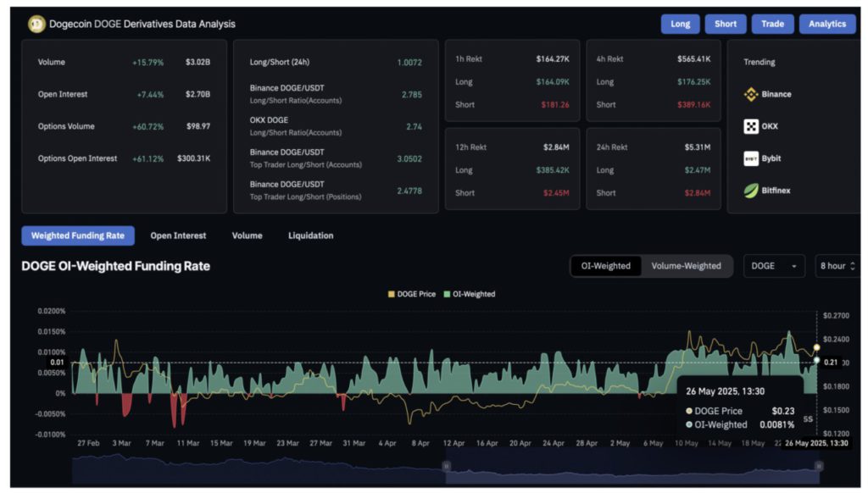Open the Analytics button
Viewport: 868px width, 493px height.
(x=826, y=24)
